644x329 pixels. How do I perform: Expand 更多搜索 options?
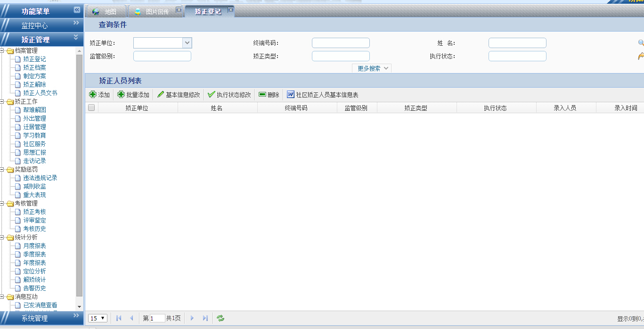[x=372, y=68]
